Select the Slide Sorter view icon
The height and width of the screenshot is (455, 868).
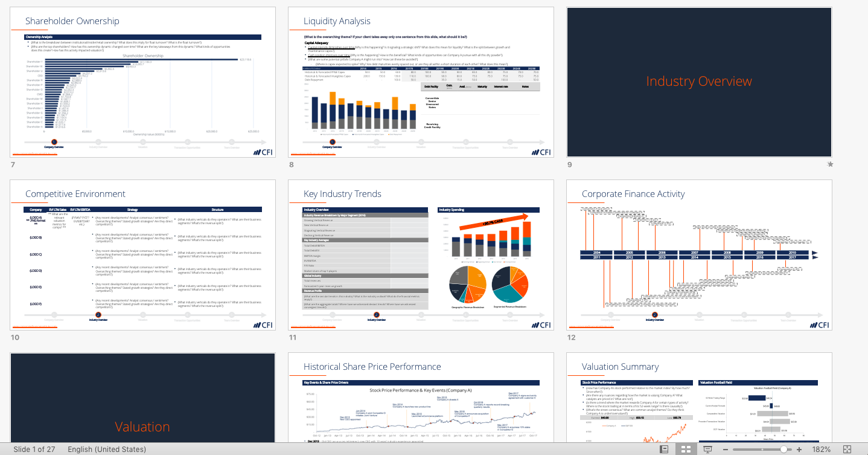coord(686,450)
